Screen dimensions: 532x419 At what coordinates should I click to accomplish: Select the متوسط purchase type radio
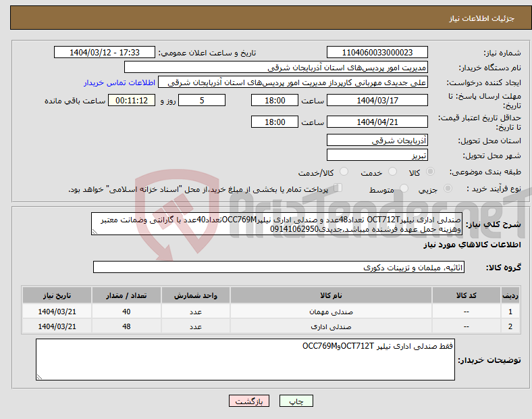coord(404,188)
